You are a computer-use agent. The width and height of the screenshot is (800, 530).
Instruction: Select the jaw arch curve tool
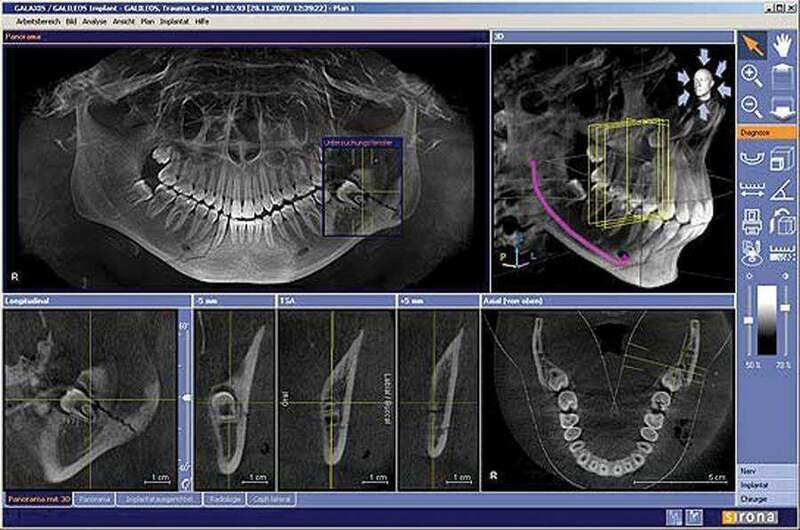pyautogui.click(x=752, y=159)
